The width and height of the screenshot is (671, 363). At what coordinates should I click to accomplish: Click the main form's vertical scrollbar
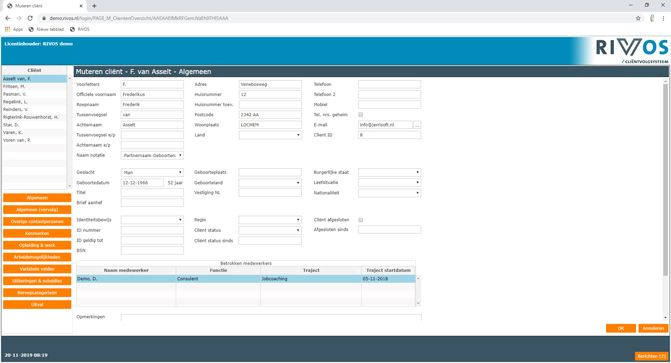[x=665, y=180]
